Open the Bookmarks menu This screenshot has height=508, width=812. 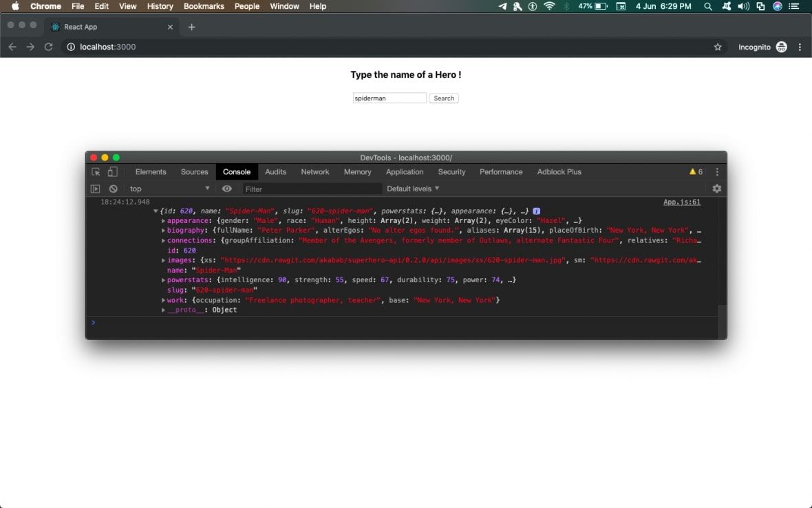(204, 6)
